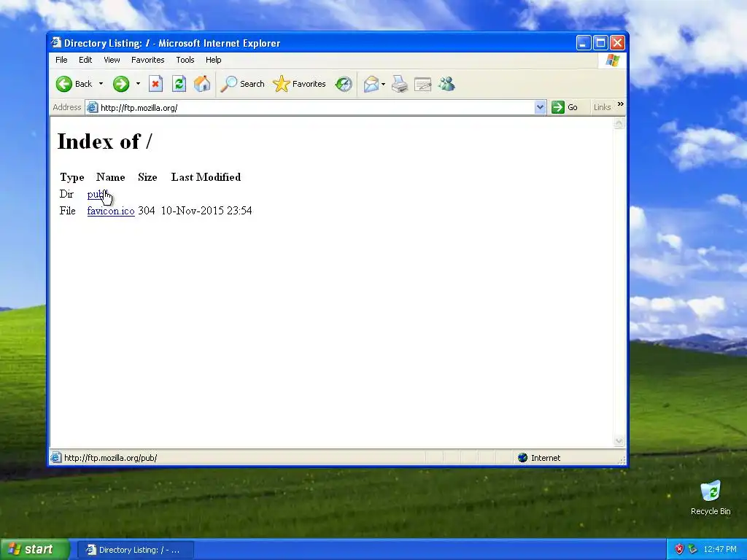
Task: Click the '304' size value
Action: pyautogui.click(x=146, y=211)
